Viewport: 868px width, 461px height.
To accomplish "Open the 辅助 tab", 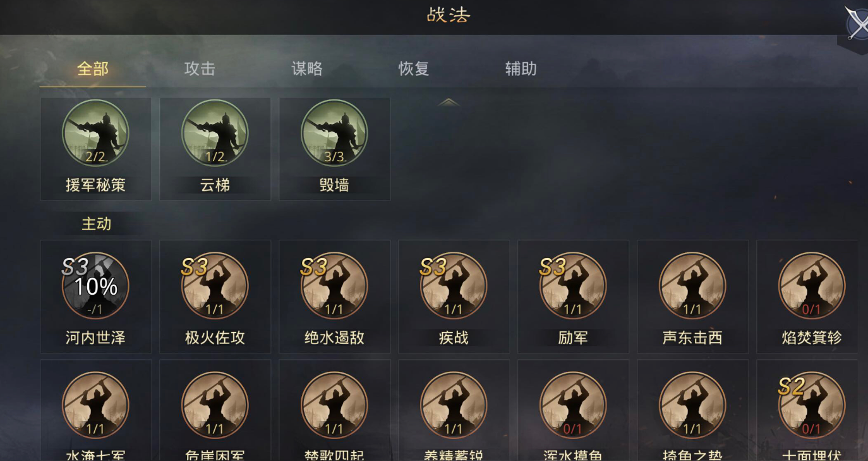I will tap(521, 68).
